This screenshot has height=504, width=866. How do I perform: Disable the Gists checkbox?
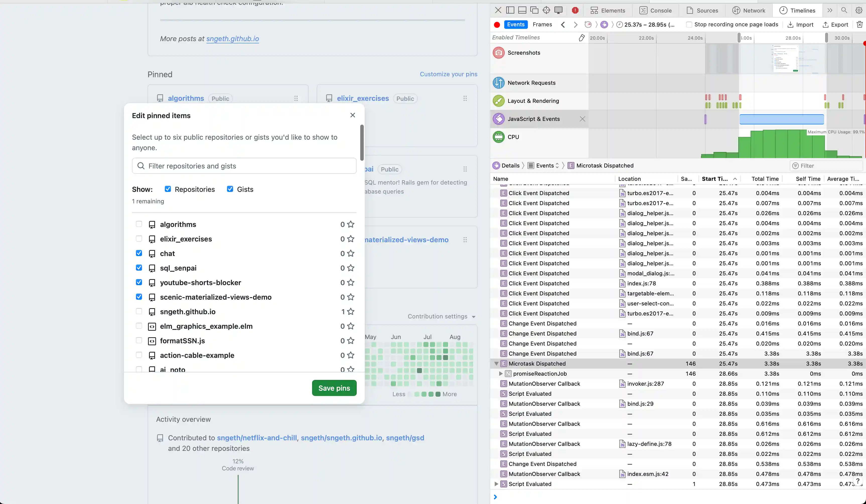tap(230, 189)
